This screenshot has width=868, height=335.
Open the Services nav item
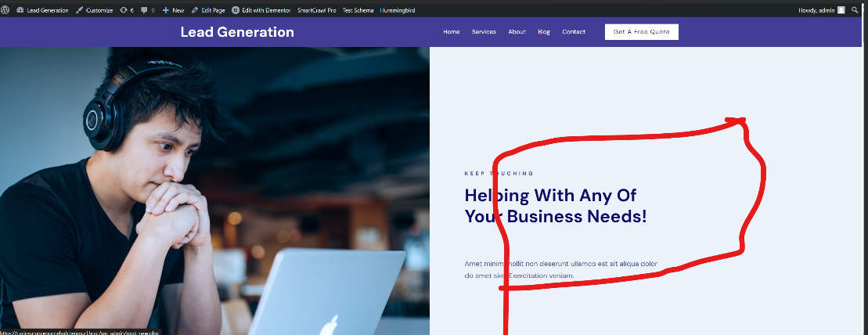coord(484,31)
